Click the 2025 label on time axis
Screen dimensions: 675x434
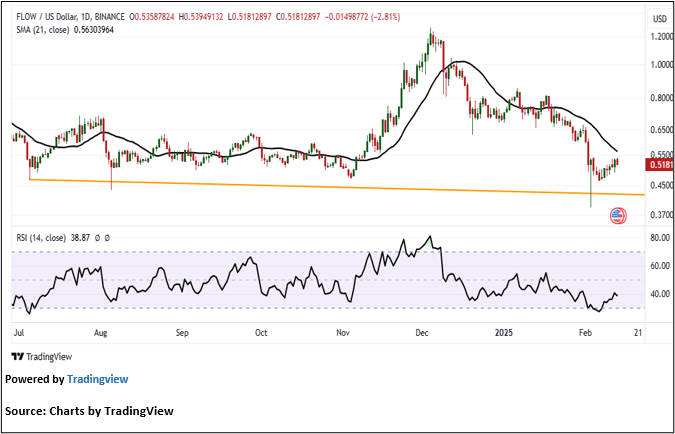point(504,333)
